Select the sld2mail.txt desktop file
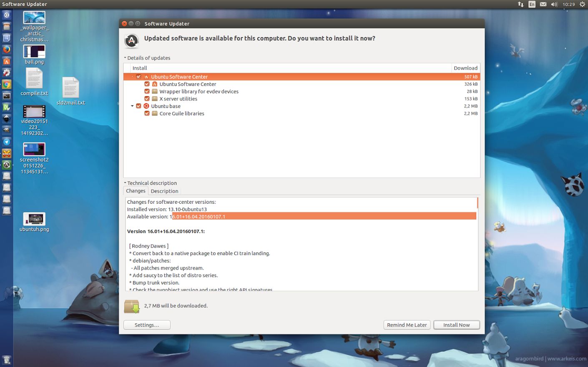The image size is (588, 367). pyautogui.click(x=70, y=91)
